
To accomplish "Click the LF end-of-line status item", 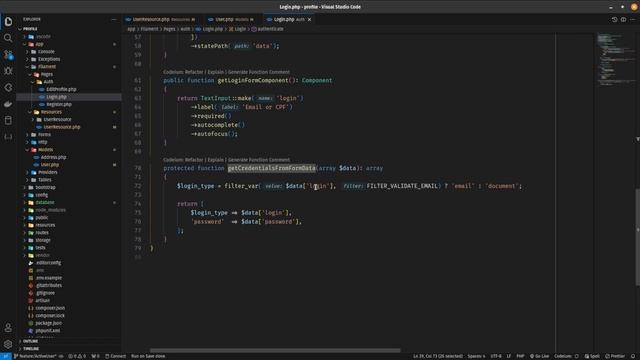I will coord(509,356).
